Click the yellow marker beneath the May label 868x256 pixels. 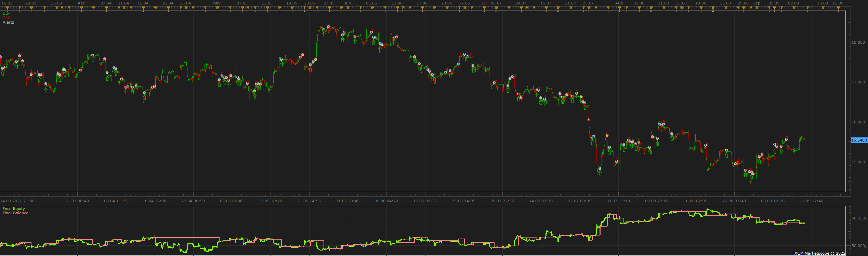tap(217, 9)
